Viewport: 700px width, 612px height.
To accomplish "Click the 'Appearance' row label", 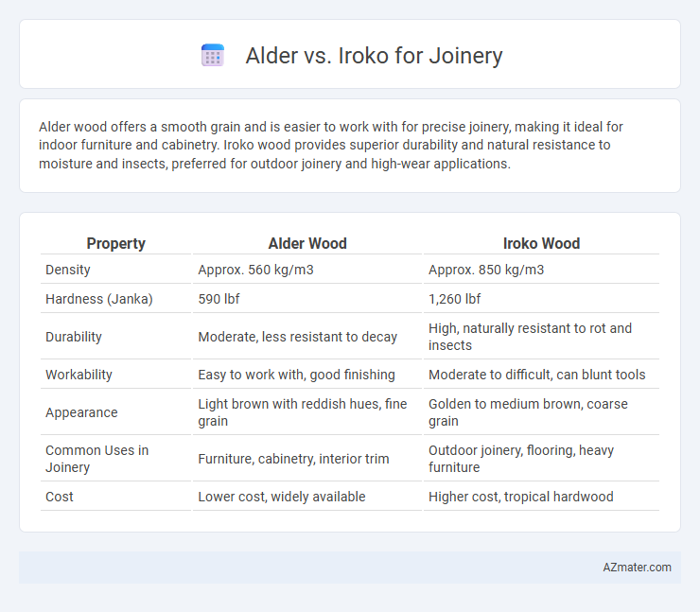I will tap(81, 412).
